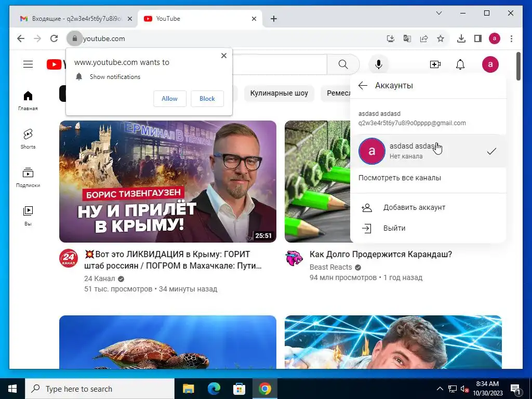This screenshot has width=532, height=399.
Task: Open the Вы section in the sidebar
Action: [28, 216]
